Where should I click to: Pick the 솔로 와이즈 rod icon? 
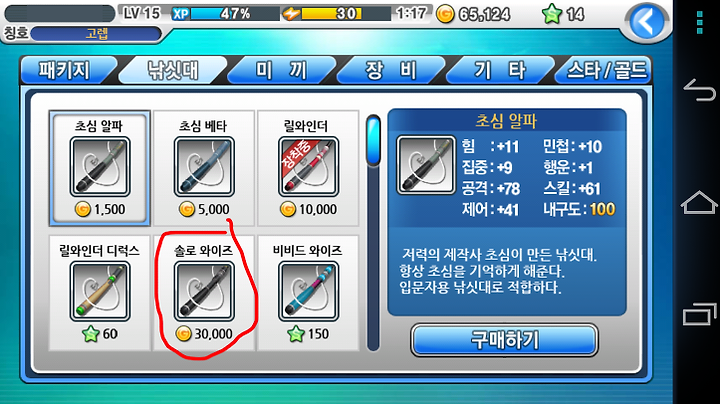point(204,291)
